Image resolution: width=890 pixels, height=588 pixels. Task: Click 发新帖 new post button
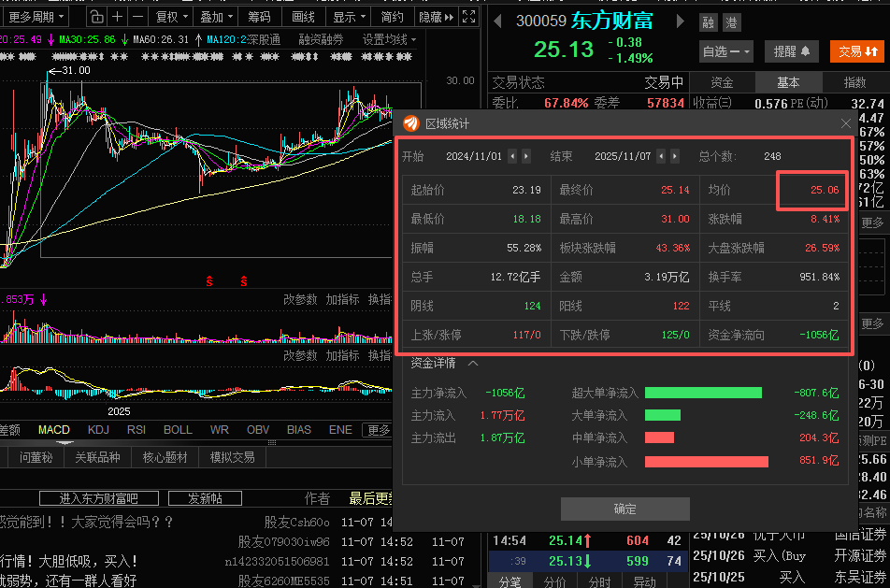pyautogui.click(x=205, y=498)
